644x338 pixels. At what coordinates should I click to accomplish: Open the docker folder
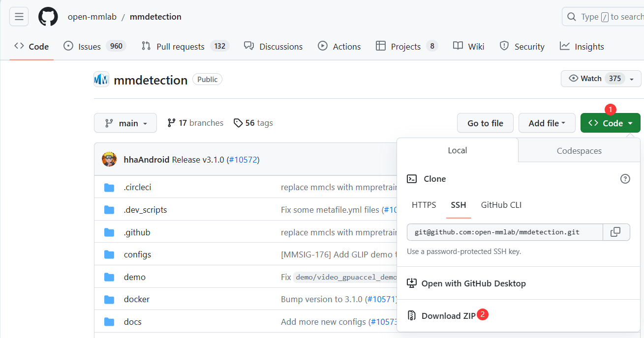pos(136,299)
